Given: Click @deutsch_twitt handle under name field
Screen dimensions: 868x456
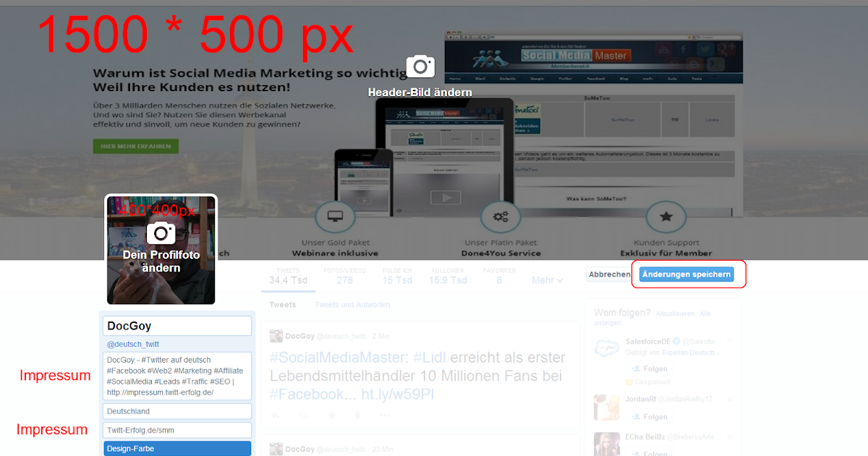Looking at the screenshot, I should (133, 345).
